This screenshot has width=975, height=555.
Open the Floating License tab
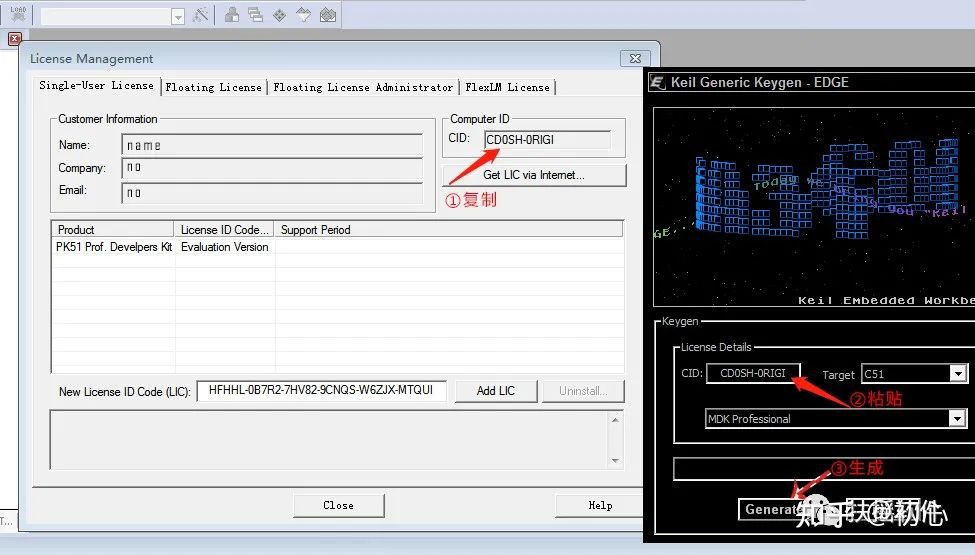213,88
